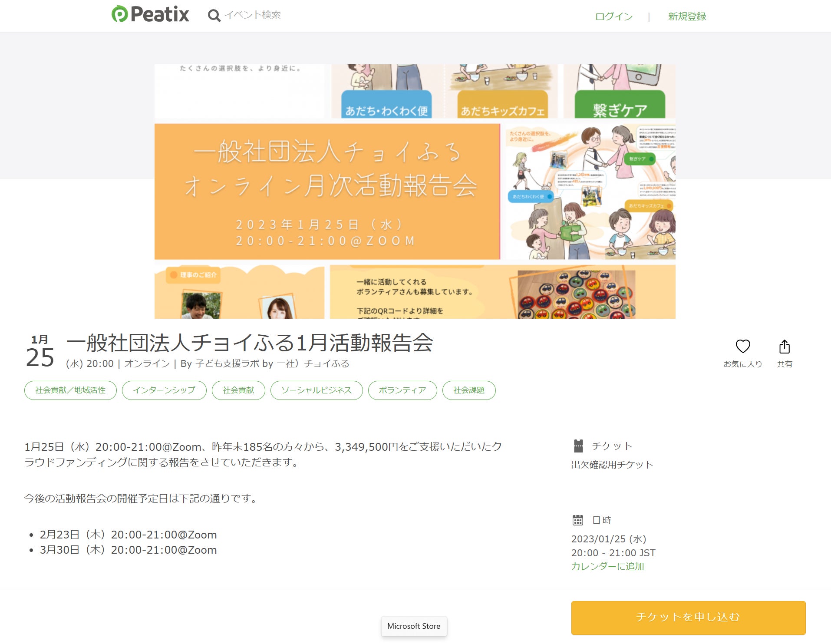Viewport: 831px width, 644px height.
Task: Select the 社会貢献／地域活性 tag
Action: [x=70, y=390]
